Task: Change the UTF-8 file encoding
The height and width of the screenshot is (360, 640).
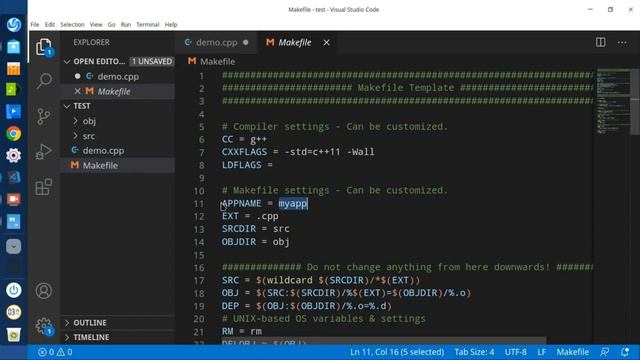Action: tap(516, 352)
